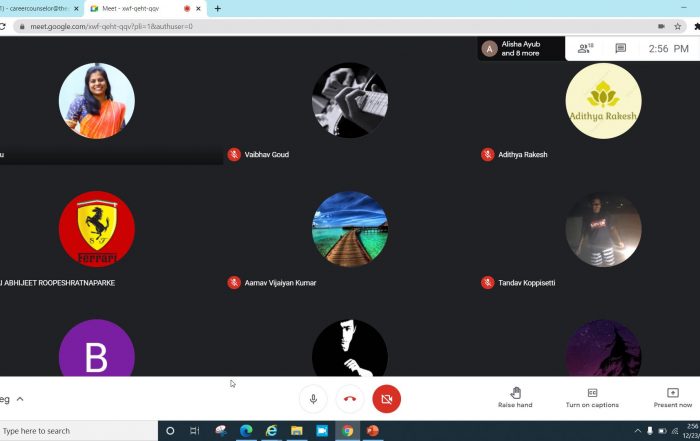Viewport: 700px width, 441px height.
Task: Click Vaibhav Goud's muted microphone icon
Action: [234, 154]
